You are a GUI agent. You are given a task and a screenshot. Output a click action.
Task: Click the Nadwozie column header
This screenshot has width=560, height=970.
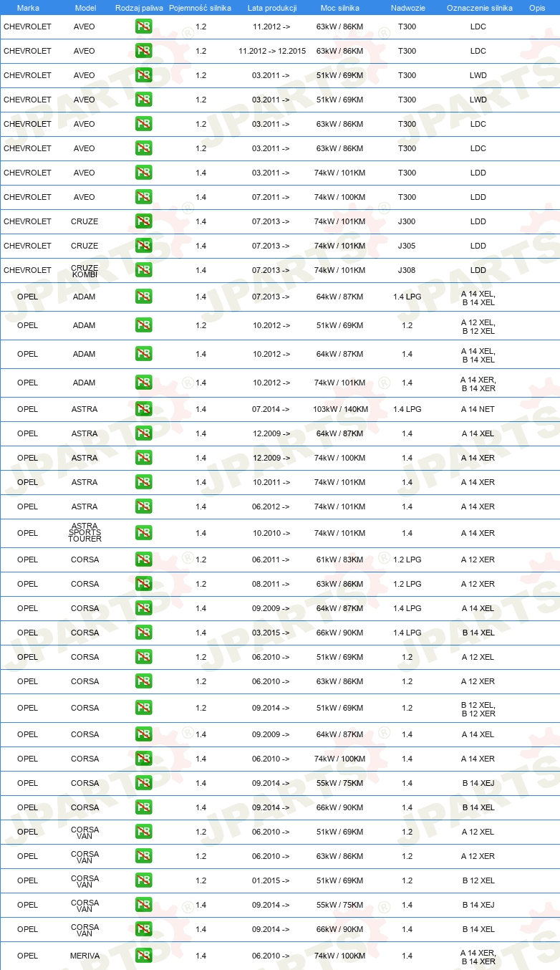[x=407, y=7]
